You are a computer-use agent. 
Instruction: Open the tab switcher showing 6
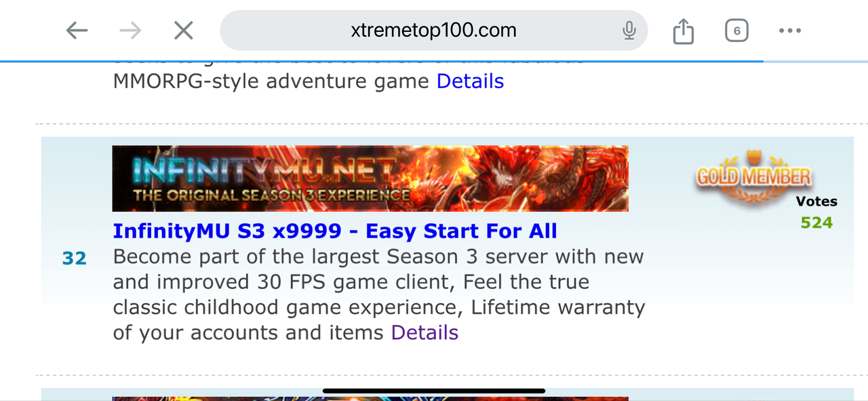tap(736, 31)
